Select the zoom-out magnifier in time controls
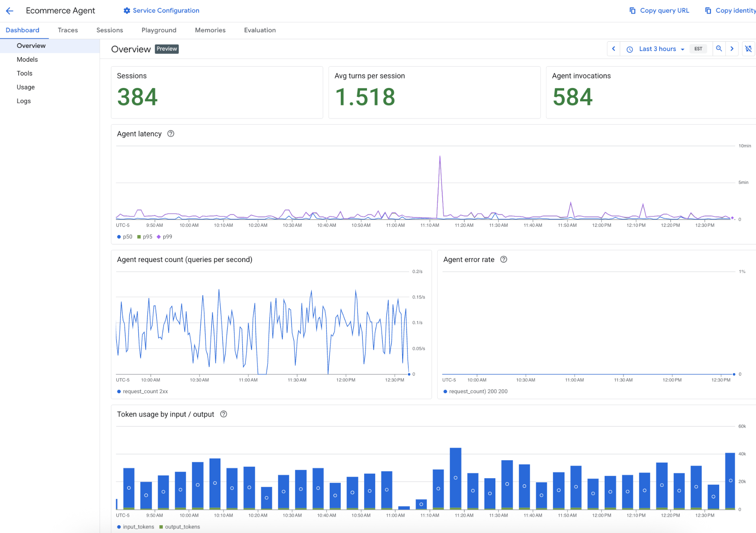Viewport: 756px width, 533px height. 719,49
